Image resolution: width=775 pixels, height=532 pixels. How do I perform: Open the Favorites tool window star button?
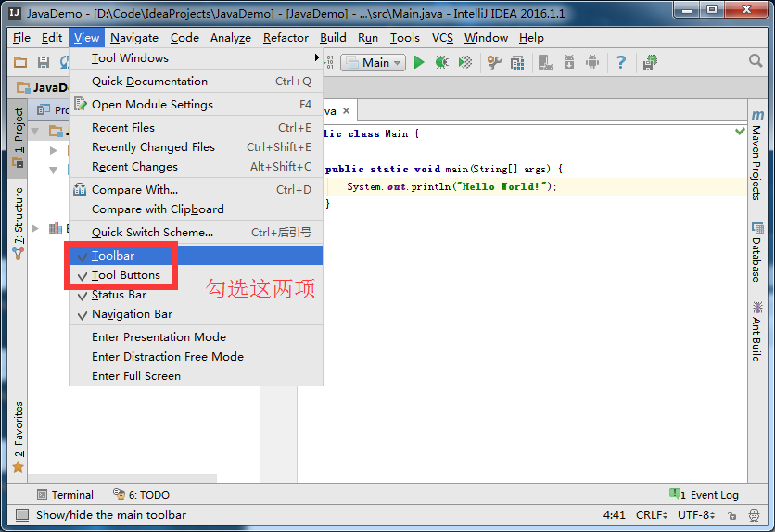coord(18,437)
